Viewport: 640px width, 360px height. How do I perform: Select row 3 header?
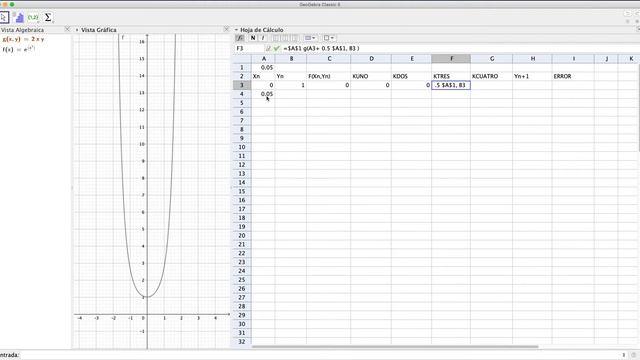[x=242, y=85]
